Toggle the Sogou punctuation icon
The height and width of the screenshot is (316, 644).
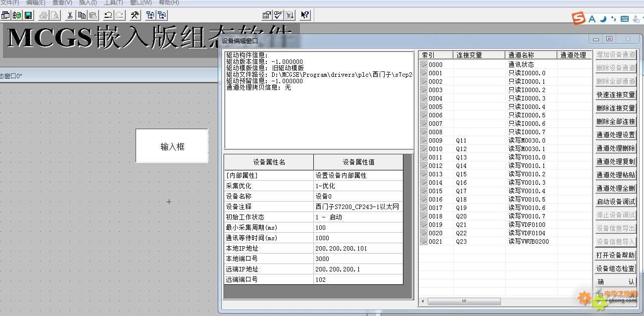(614, 19)
